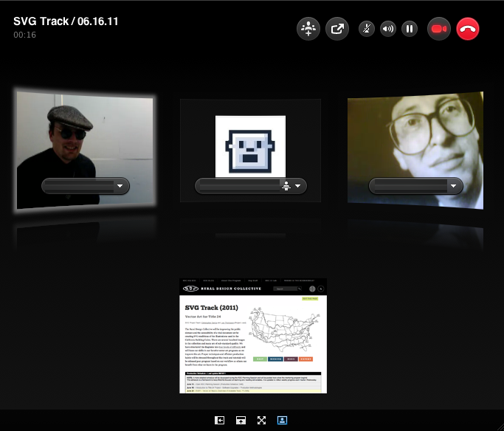
Task: Hang up with the red phone button
Action: pyautogui.click(x=468, y=30)
